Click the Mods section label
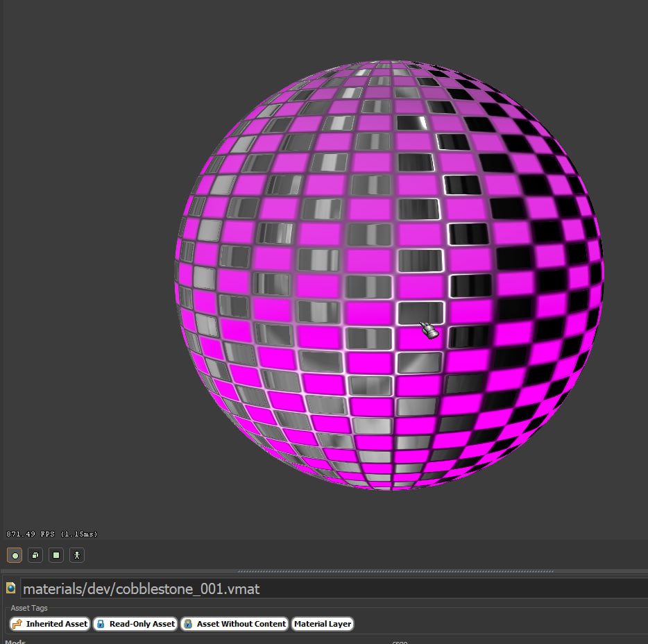648x644 pixels. 15,642
